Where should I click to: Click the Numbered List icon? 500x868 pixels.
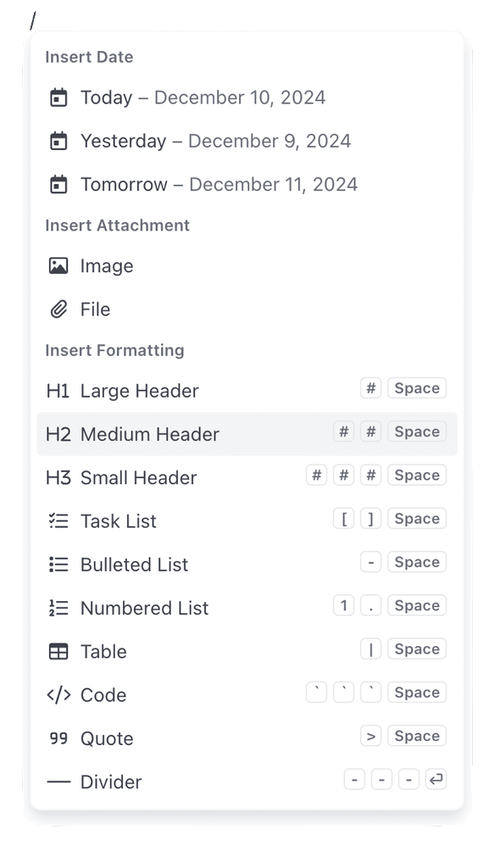point(58,608)
